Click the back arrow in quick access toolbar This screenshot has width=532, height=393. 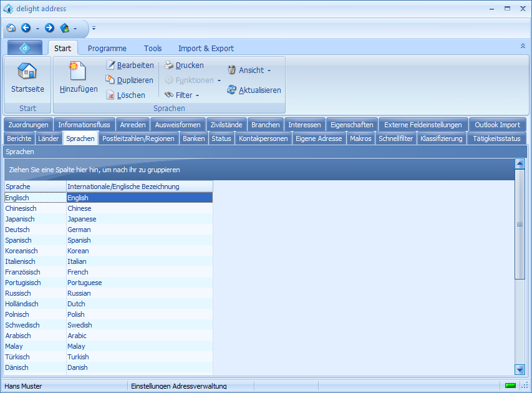pyautogui.click(x=26, y=28)
